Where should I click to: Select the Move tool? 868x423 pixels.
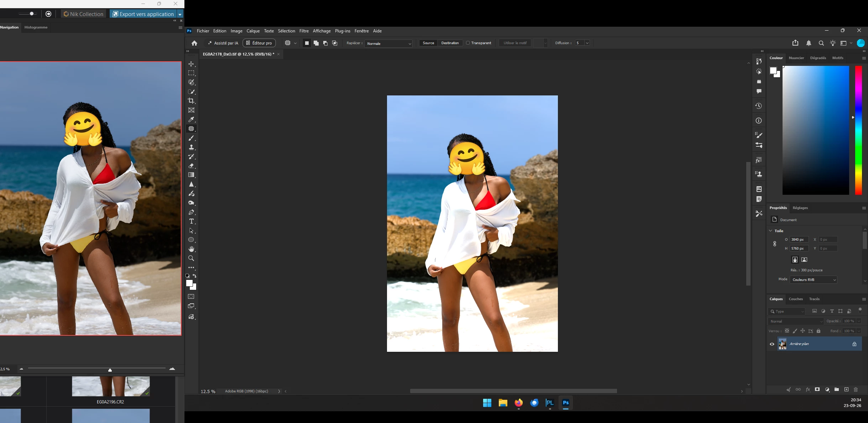191,64
